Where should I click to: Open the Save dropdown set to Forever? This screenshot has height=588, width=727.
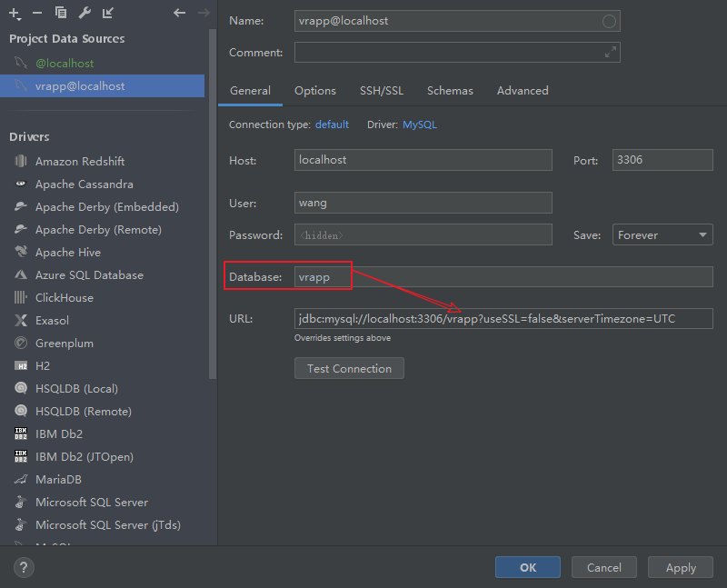click(x=662, y=234)
